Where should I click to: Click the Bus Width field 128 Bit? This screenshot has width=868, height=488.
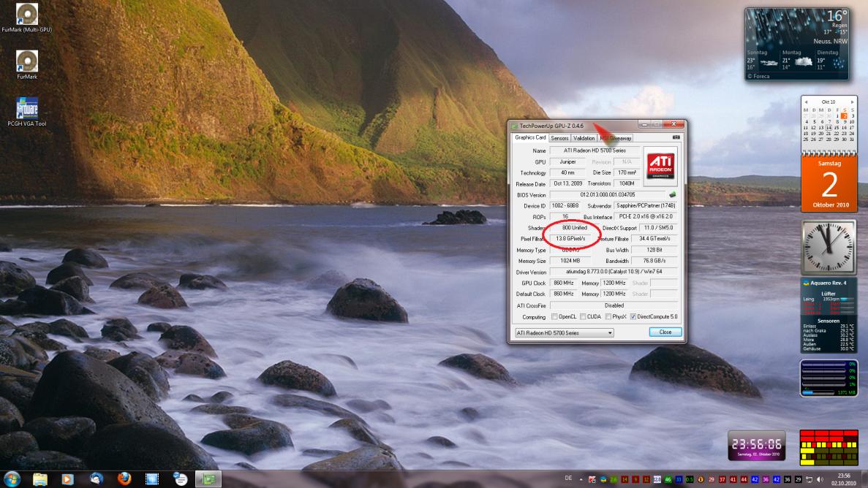(x=654, y=250)
